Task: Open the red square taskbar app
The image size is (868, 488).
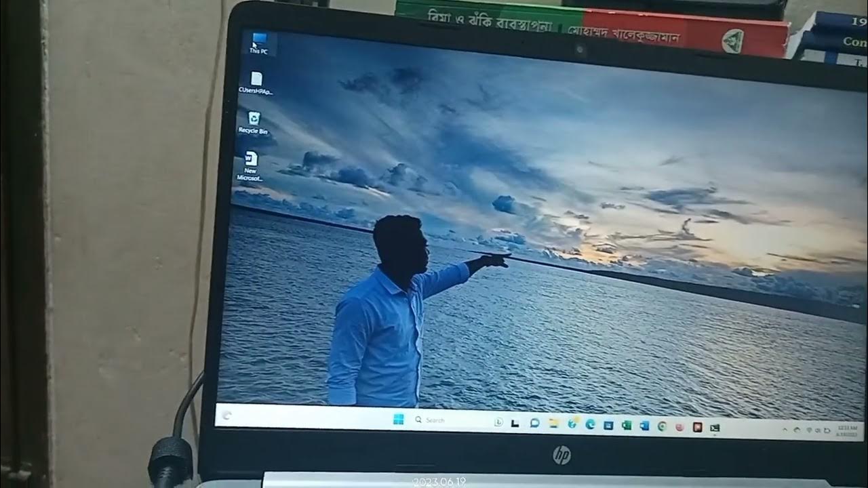Action: point(697,428)
